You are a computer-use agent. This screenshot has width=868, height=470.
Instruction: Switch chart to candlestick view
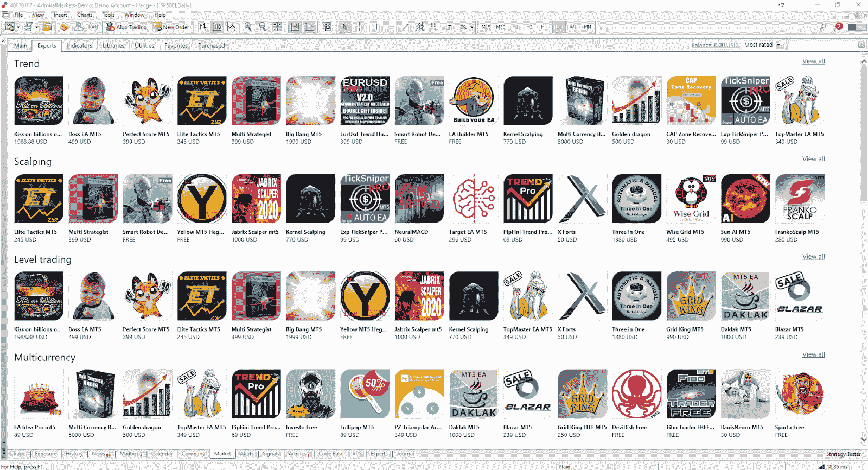[x=216, y=27]
